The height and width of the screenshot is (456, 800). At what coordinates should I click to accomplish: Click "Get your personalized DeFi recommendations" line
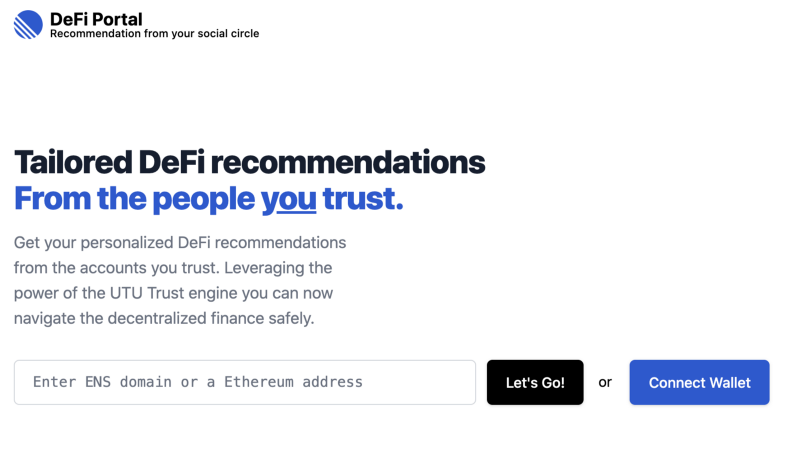click(180, 243)
